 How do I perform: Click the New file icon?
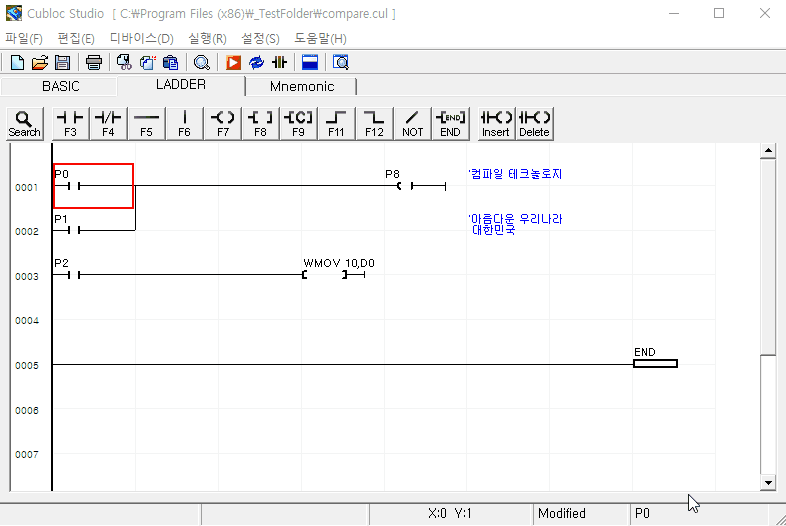coord(17,62)
